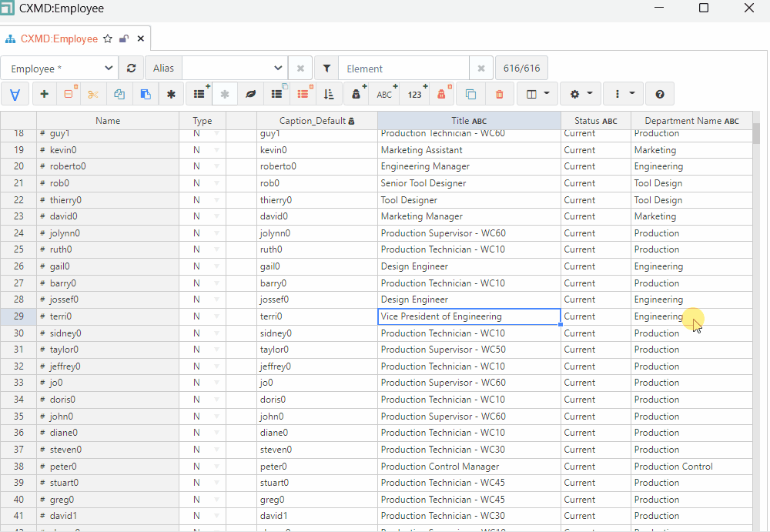The height and width of the screenshot is (532, 770).
Task: Click the Title column header
Action: [468, 121]
